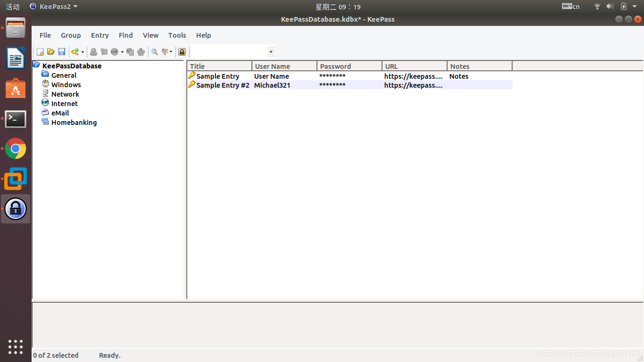This screenshot has width=644, height=362.
Task: Click the Perform Auto-Type toolbar icon
Action: [141, 52]
